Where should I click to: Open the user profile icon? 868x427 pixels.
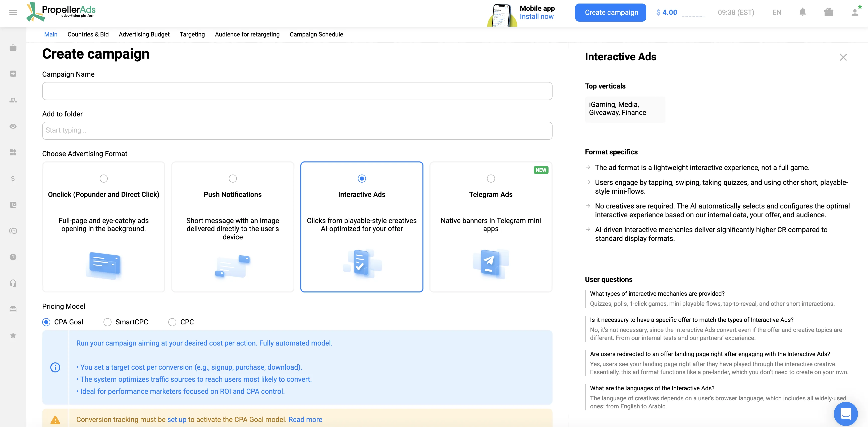(855, 12)
